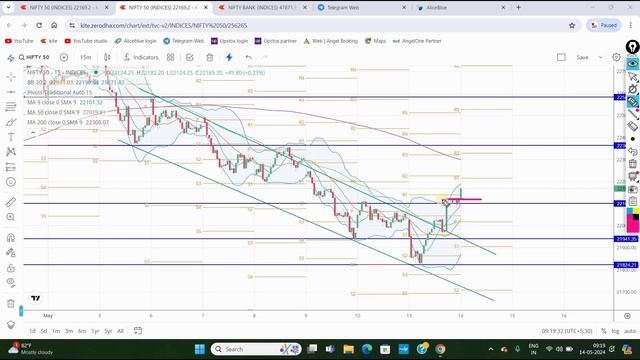Open candle chart style dropdown

107,57
